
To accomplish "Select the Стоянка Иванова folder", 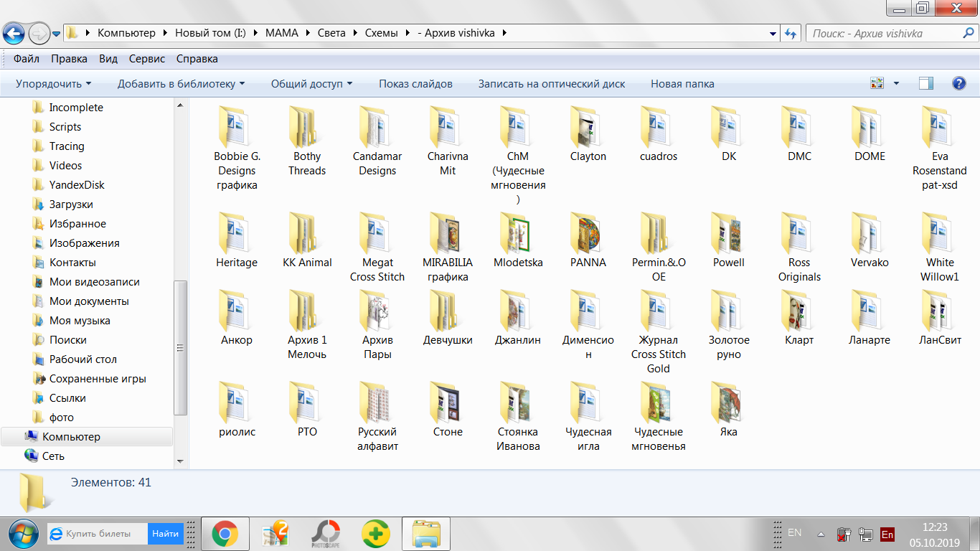I will 518,418.
